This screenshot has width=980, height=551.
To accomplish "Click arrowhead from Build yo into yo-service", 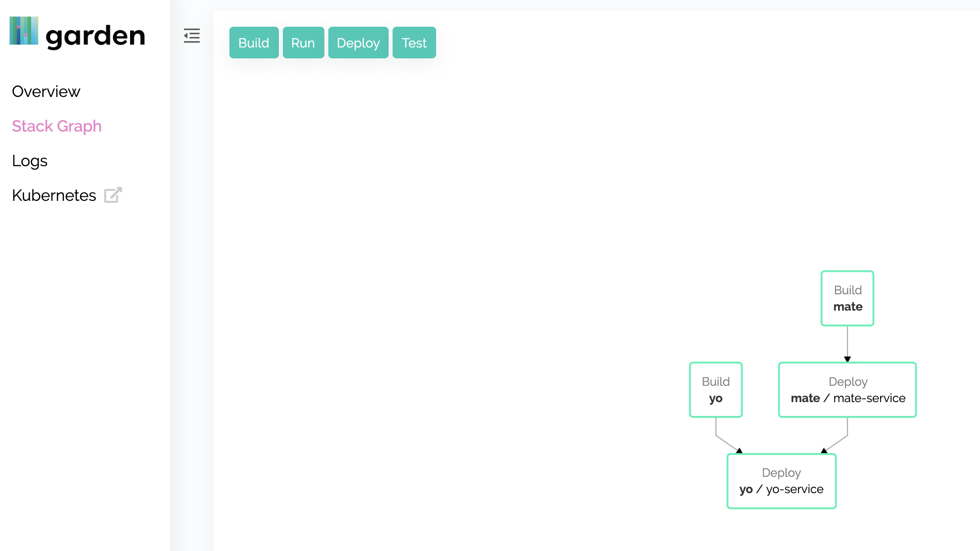I will (739, 451).
